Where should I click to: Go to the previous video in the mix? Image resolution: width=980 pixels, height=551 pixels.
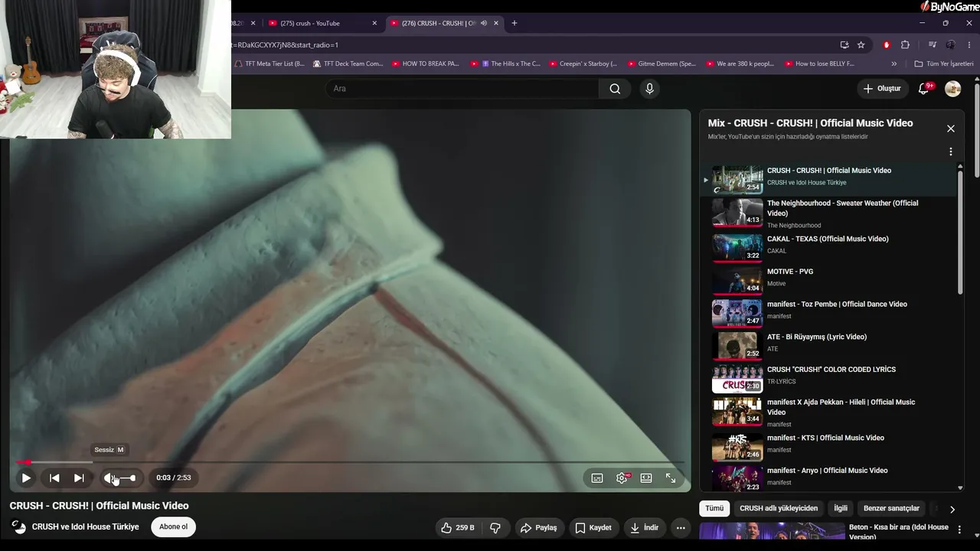point(54,478)
